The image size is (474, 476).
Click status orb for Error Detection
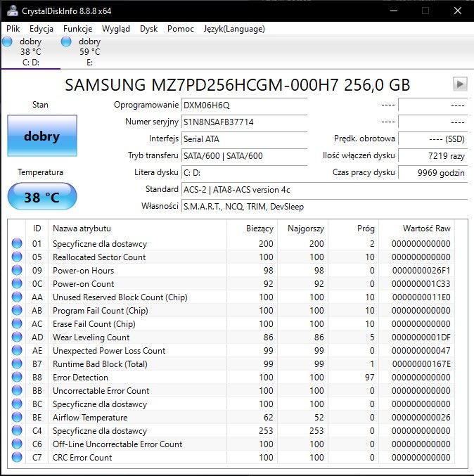17,377
